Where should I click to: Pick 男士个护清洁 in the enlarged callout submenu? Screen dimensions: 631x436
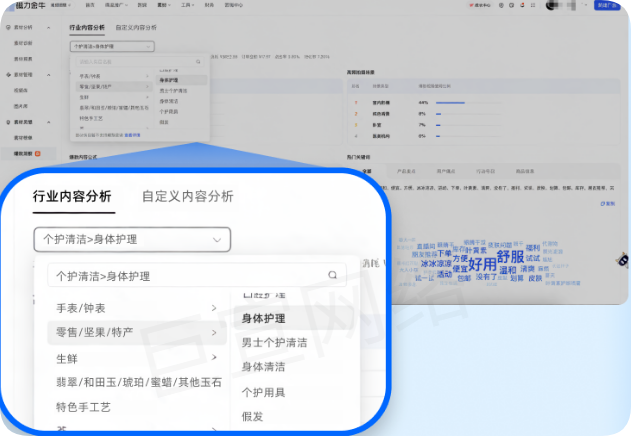tap(274, 343)
